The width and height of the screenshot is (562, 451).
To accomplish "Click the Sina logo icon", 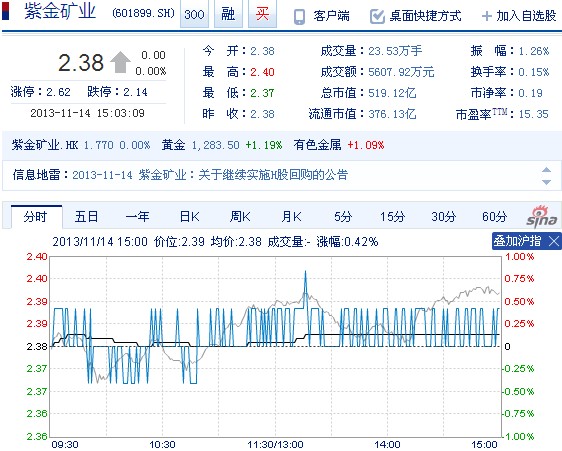I will click(x=541, y=217).
